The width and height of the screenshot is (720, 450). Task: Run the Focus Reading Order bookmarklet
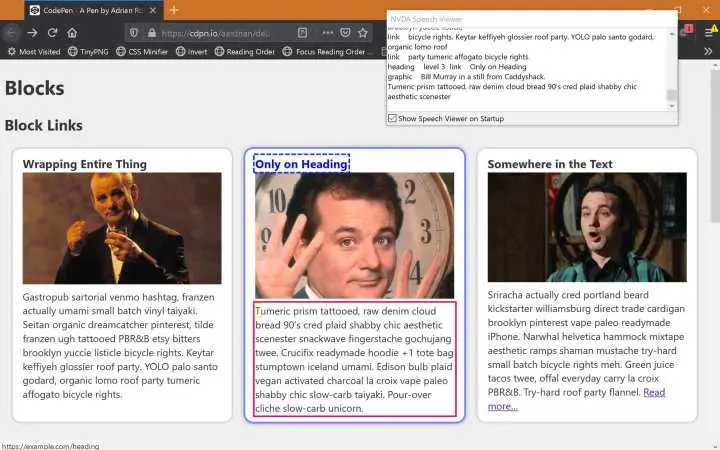point(325,52)
